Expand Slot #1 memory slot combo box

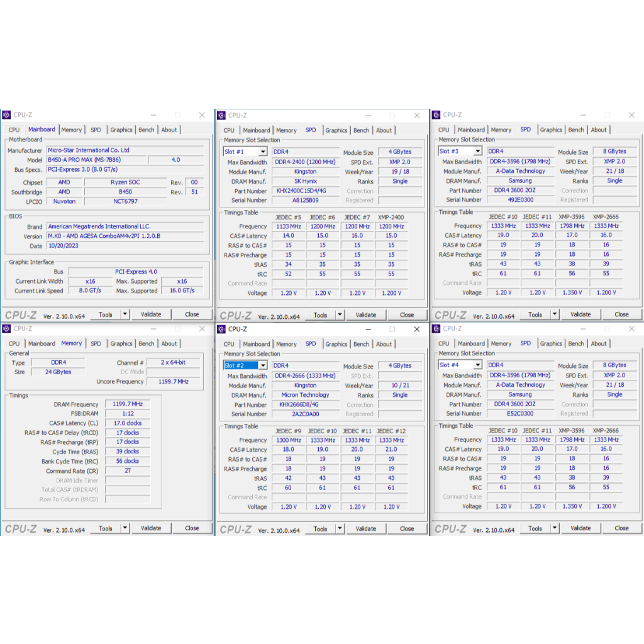(x=263, y=152)
